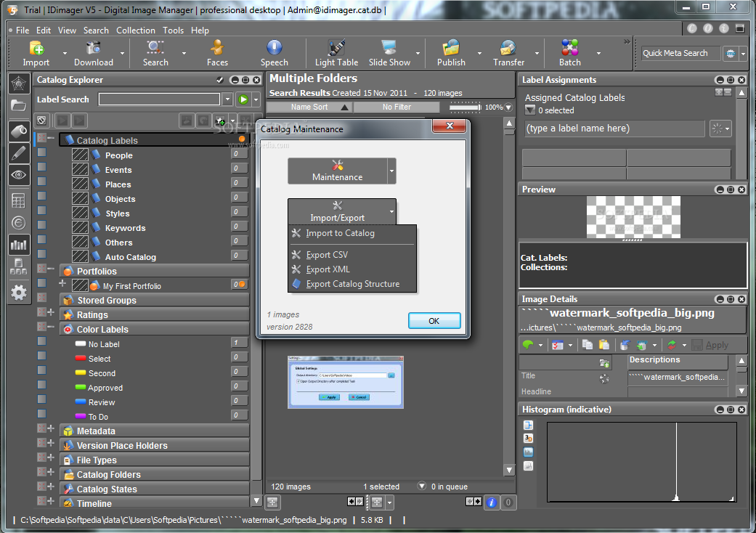The height and width of the screenshot is (533, 756).
Task: Open the File menu
Action: (x=23, y=30)
